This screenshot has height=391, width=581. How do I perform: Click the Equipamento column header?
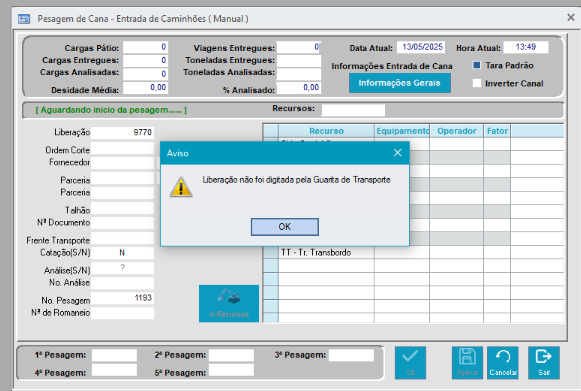[402, 131]
